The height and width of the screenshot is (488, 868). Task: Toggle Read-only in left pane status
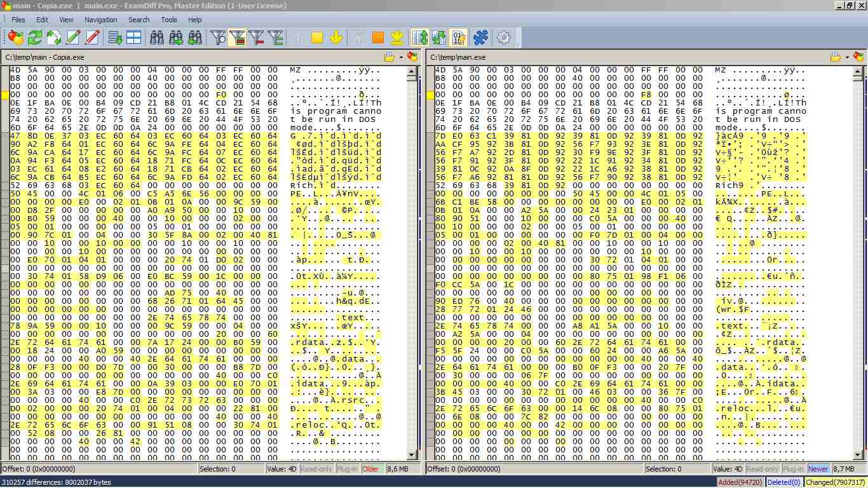pos(316,469)
